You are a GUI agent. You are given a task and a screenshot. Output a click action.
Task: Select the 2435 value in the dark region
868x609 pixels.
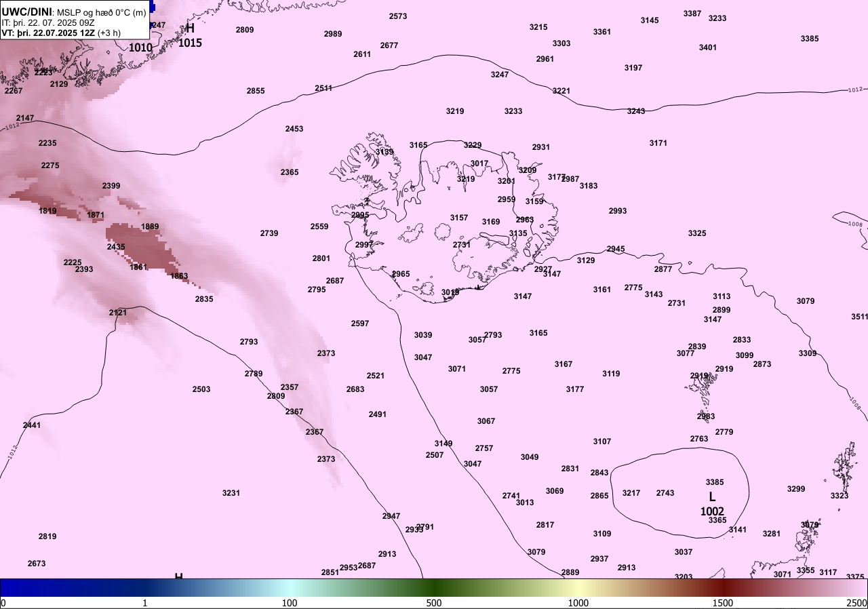click(115, 247)
